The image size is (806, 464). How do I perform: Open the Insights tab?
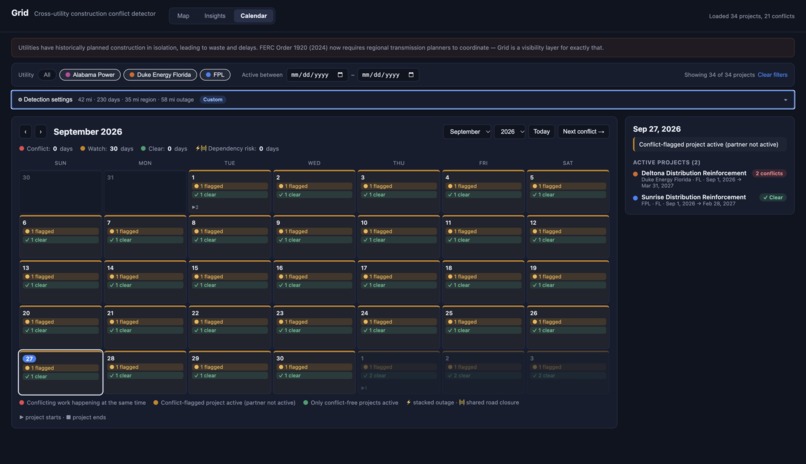click(x=214, y=16)
